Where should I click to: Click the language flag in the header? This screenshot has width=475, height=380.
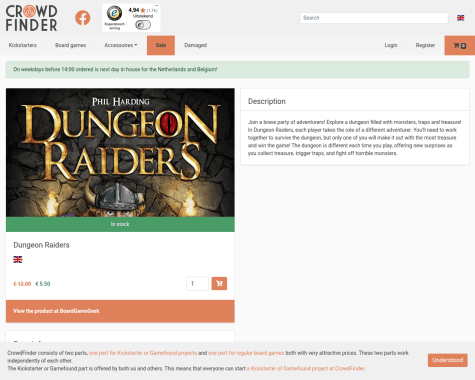tap(461, 18)
